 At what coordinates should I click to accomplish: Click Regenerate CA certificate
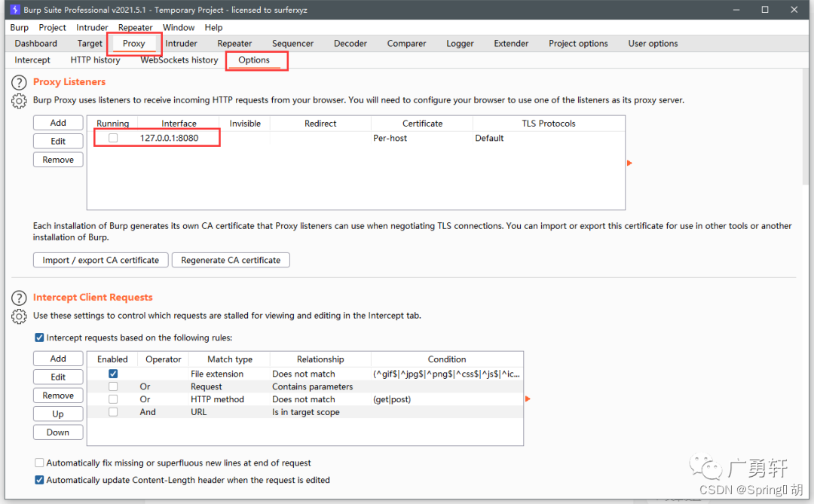click(231, 260)
